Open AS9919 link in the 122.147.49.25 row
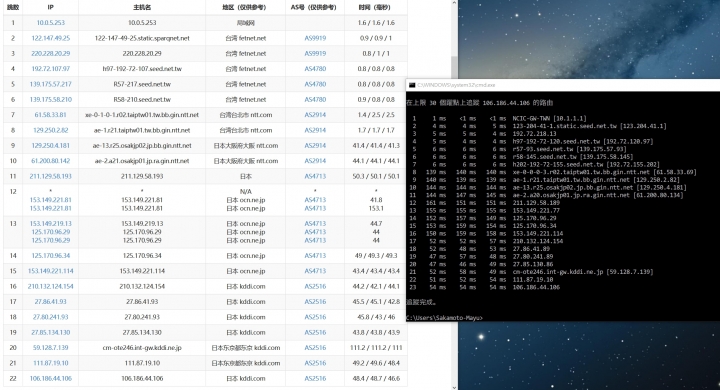Image resolution: width=720 pixels, height=390 pixels. coord(315,38)
